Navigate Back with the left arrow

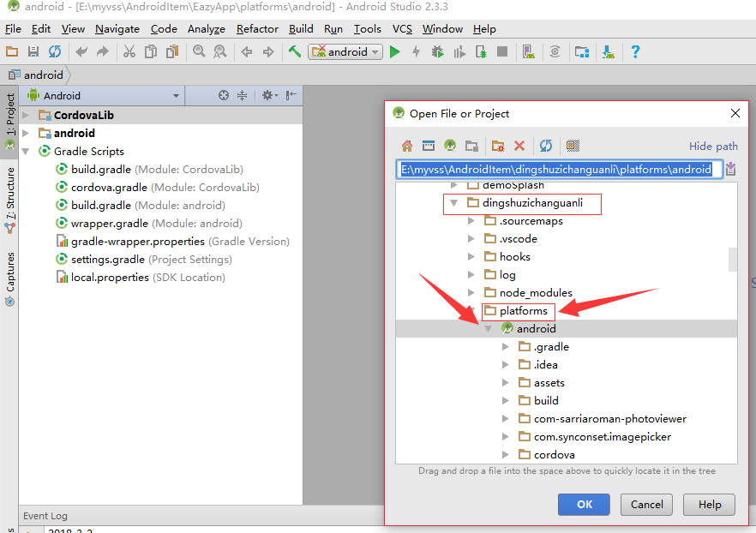246,51
